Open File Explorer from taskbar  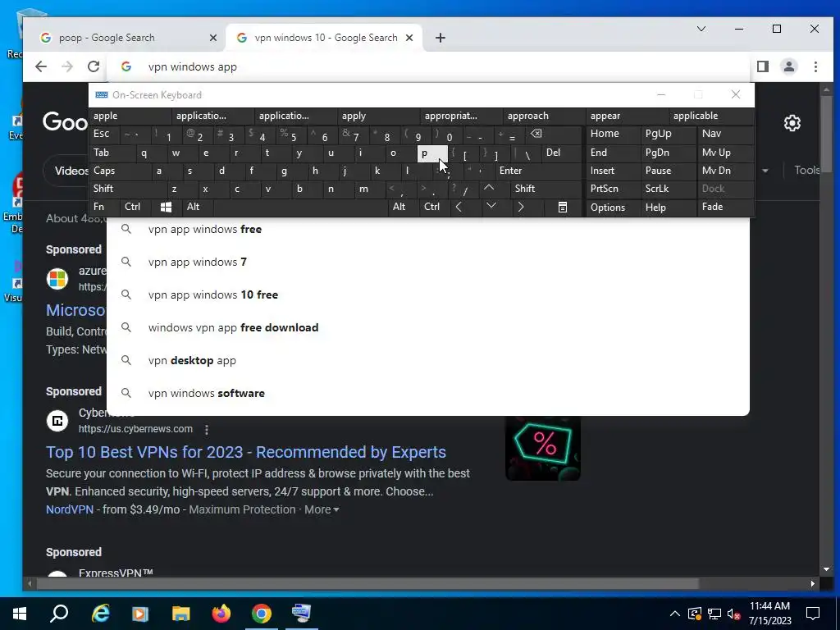click(x=180, y=614)
